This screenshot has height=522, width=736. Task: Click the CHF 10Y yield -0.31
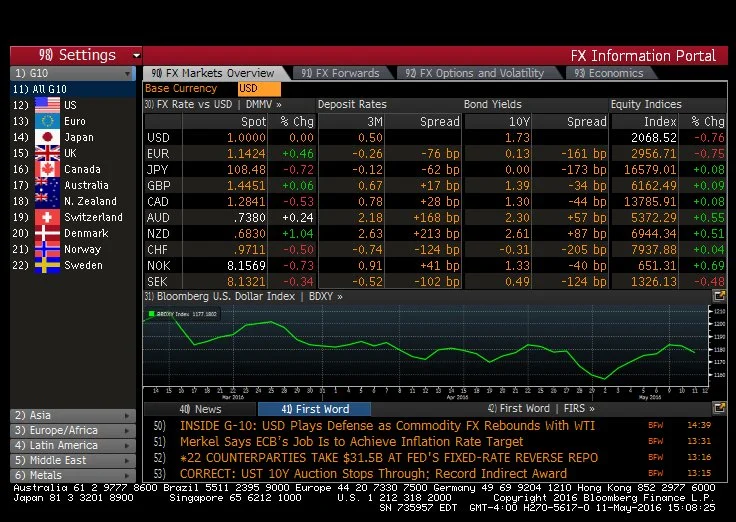click(514, 249)
